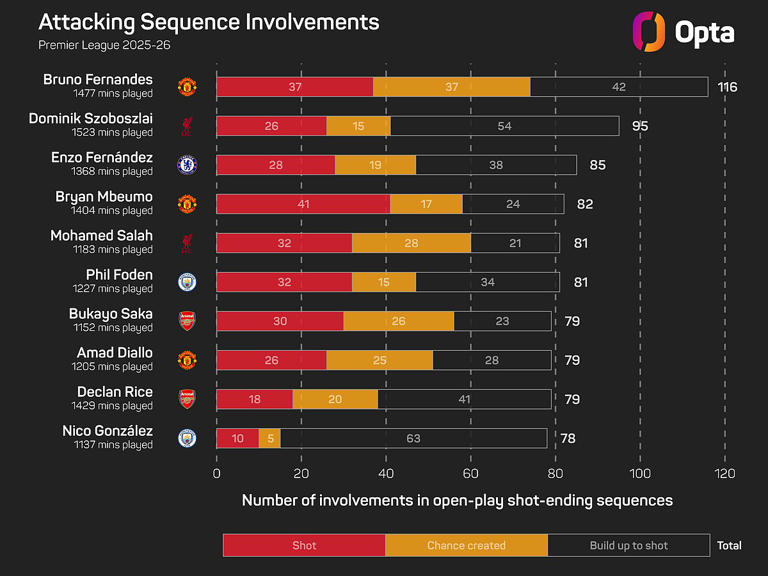
Task: Select the club crest next to Bryan Mbeumo
Action: (186, 204)
